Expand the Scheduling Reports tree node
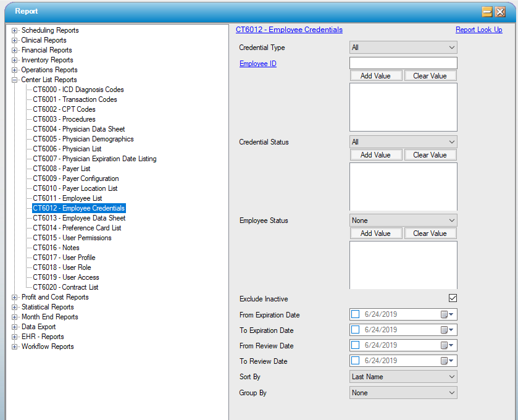This screenshot has height=420, width=518. [14, 30]
